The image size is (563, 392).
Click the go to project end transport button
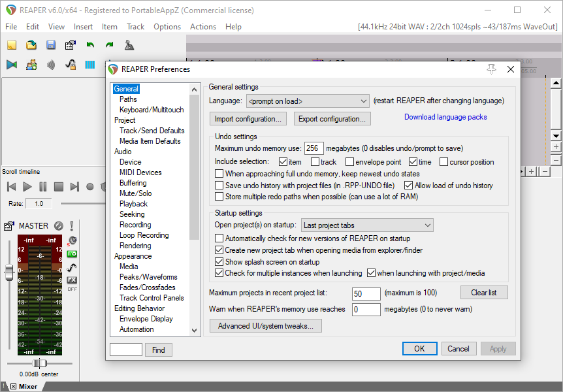point(74,186)
